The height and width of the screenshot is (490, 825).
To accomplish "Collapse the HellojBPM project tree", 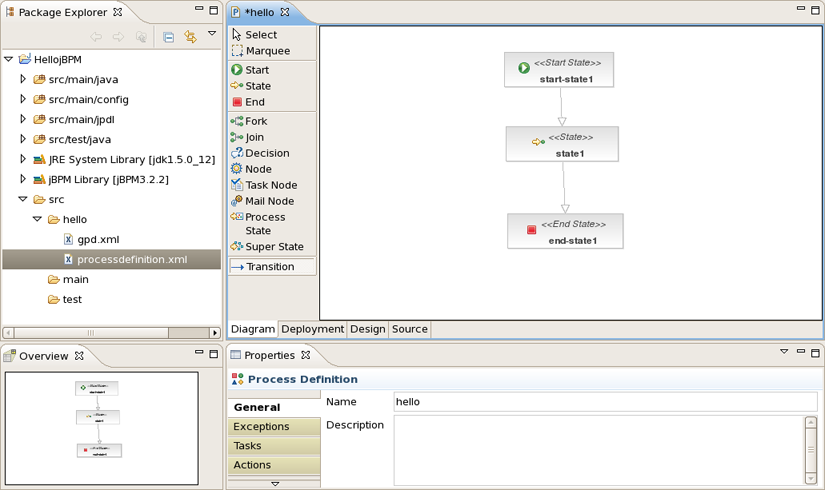I will coord(9,59).
